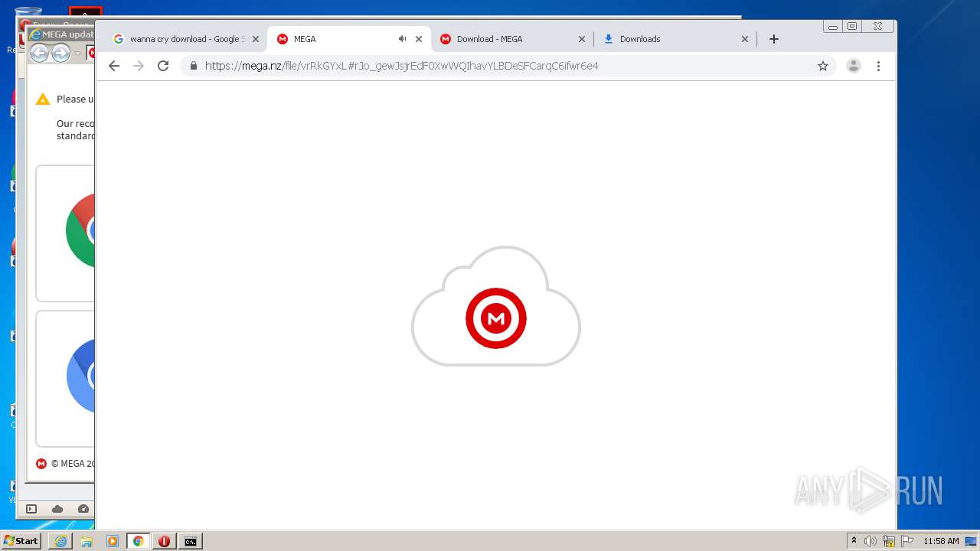Open the Chrome profile avatar menu
Image resolution: width=980 pixels, height=551 pixels.
pyautogui.click(x=854, y=66)
